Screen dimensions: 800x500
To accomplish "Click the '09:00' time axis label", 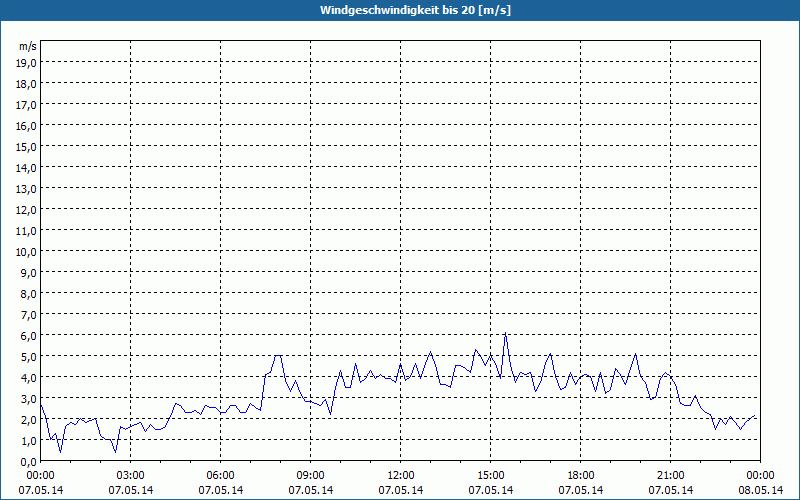I will coord(311,476).
